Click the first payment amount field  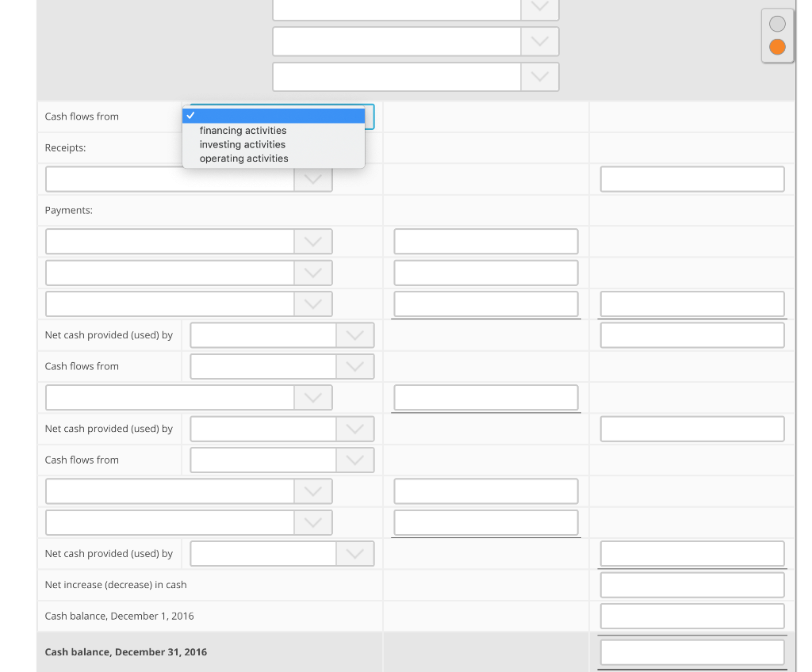(486, 242)
